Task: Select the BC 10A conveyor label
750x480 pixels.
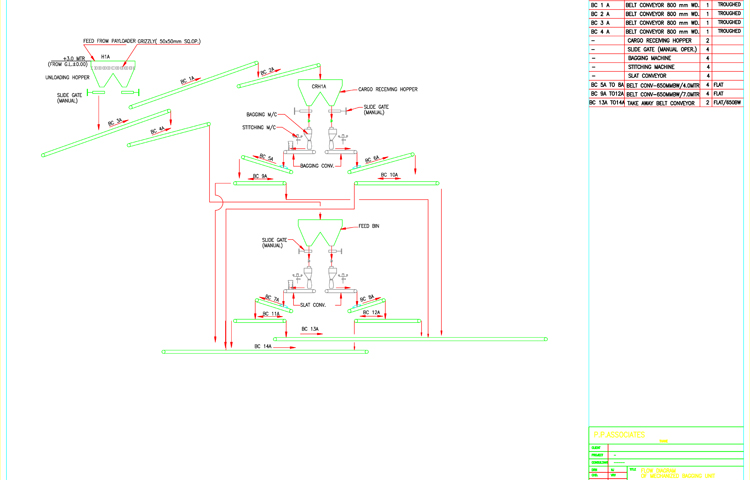Action: coord(389,175)
